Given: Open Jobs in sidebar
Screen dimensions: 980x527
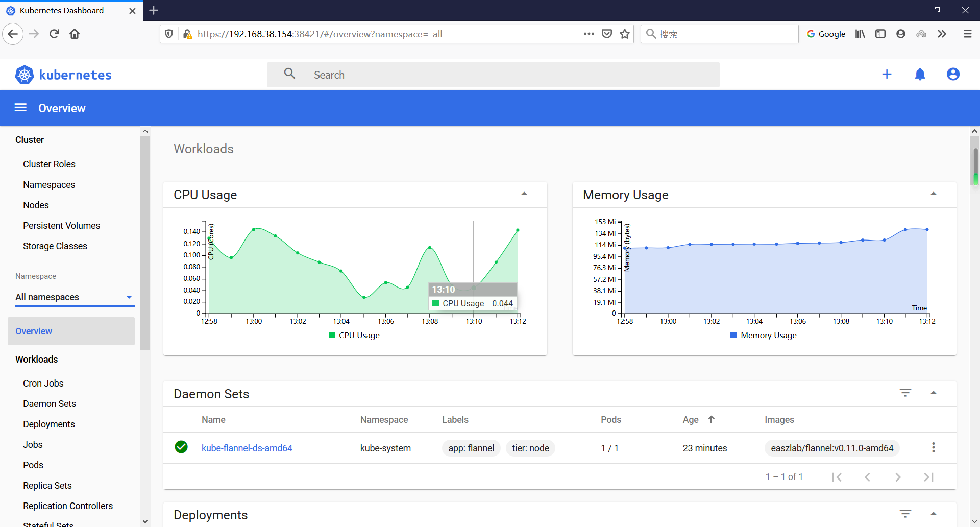Looking at the screenshot, I should (33, 445).
